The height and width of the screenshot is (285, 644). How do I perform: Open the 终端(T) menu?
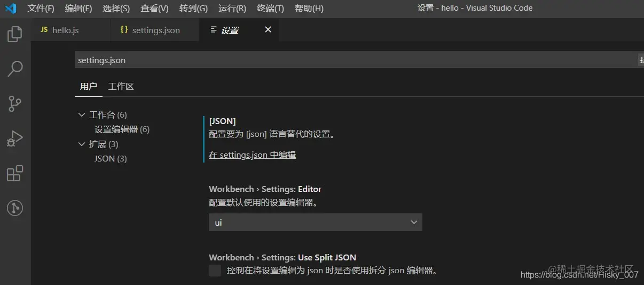click(271, 9)
